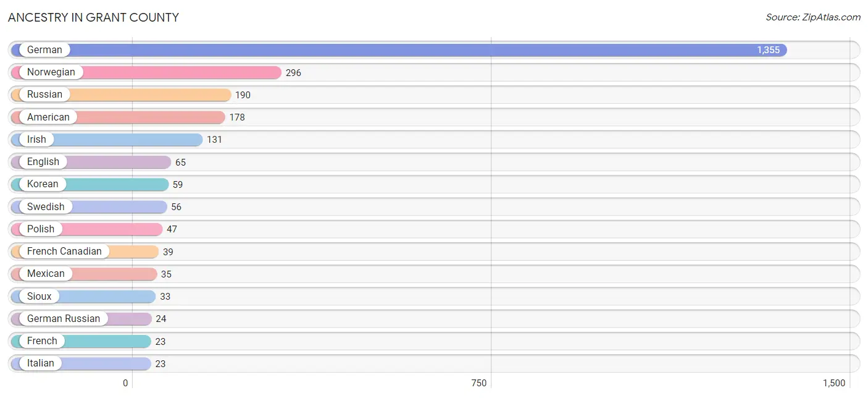Select the Italian ancestry label
The image size is (868, 398).
coord(41,363)
